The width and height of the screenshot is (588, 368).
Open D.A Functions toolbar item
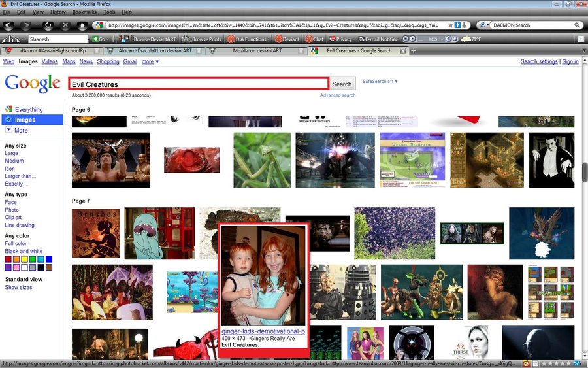tap(247, 39)
